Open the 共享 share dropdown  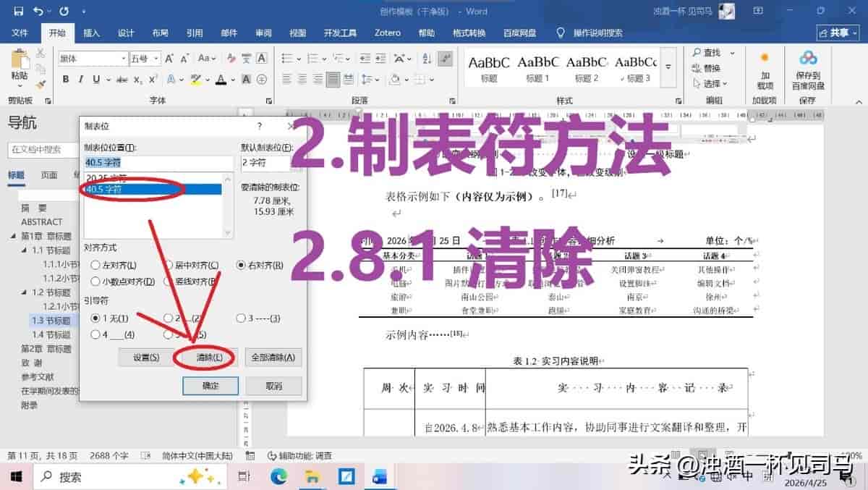click(x=838, y=33)
